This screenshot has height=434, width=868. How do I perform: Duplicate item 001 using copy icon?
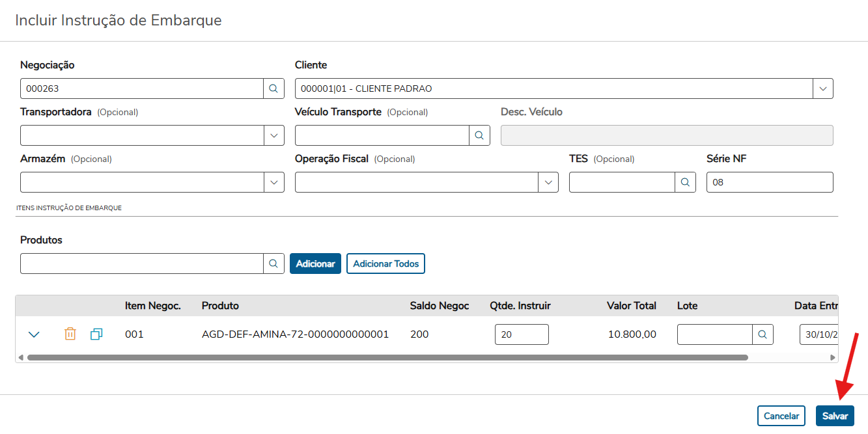point(96,334)
